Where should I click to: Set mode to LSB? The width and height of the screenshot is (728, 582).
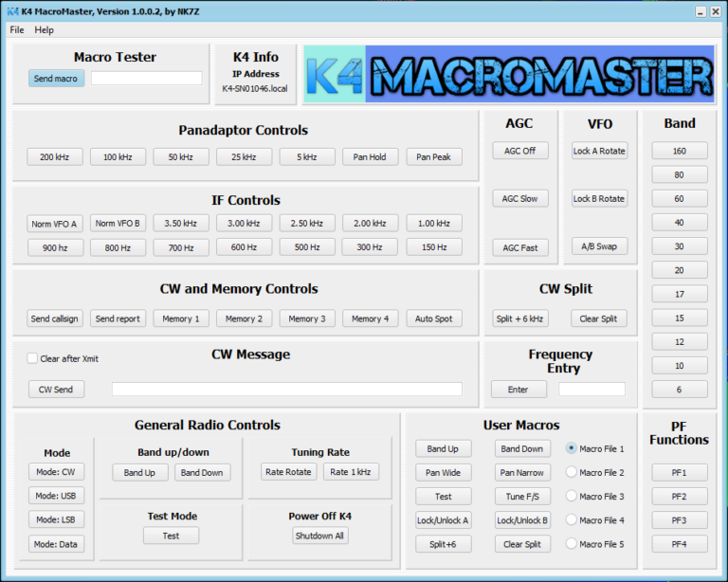point(56,519)
